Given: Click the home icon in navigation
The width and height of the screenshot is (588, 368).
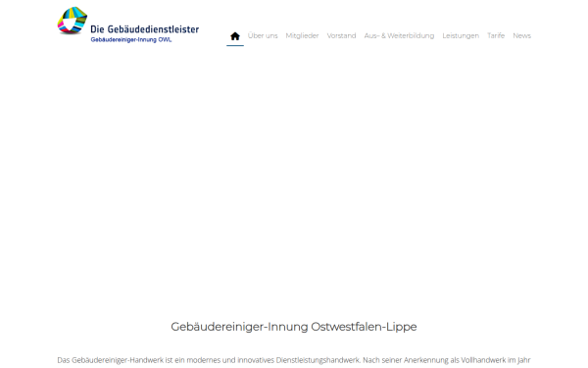Looking at the screenshot, I should (x=235, y=36).
